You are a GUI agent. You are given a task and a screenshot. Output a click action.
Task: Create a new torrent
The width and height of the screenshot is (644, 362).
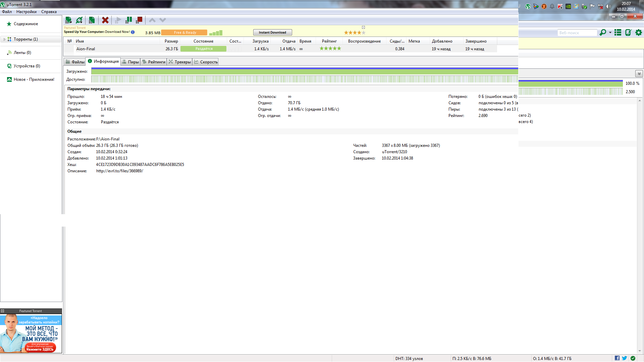click(x=92, y=20)
